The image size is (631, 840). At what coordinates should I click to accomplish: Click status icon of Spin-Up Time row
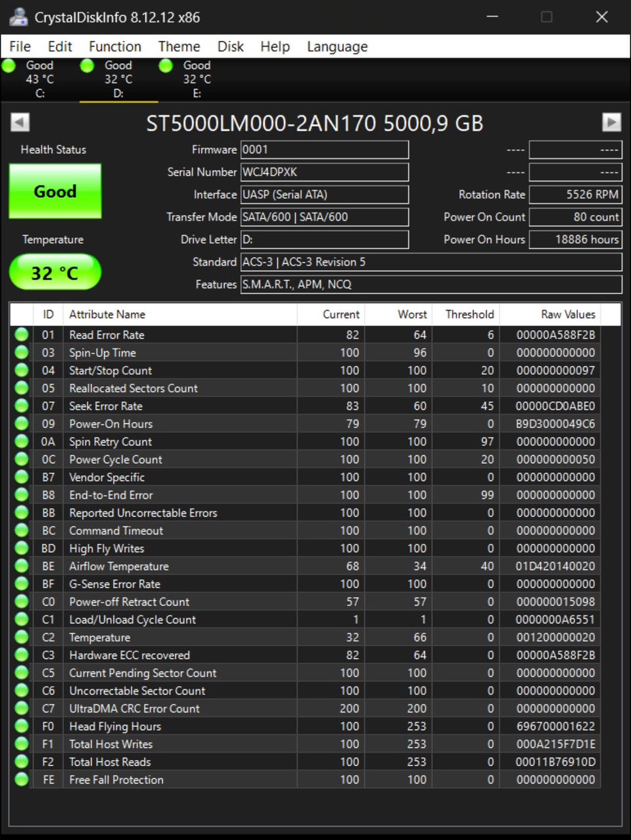22,352
